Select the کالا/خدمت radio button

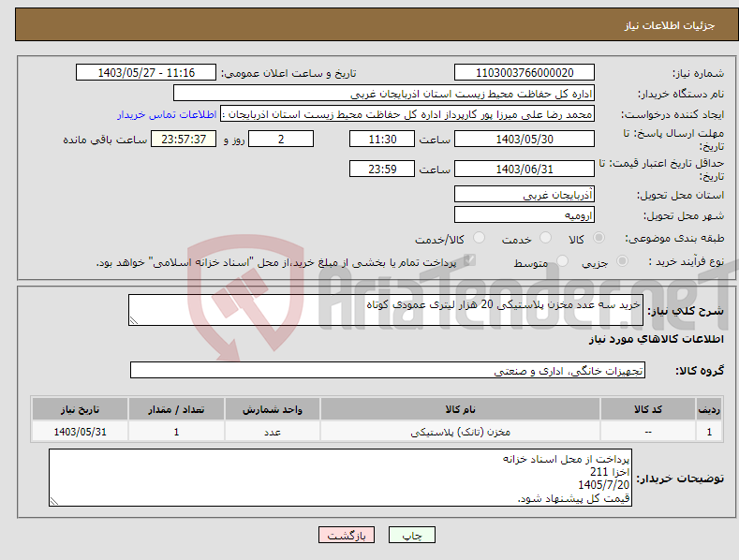[479, 238]
